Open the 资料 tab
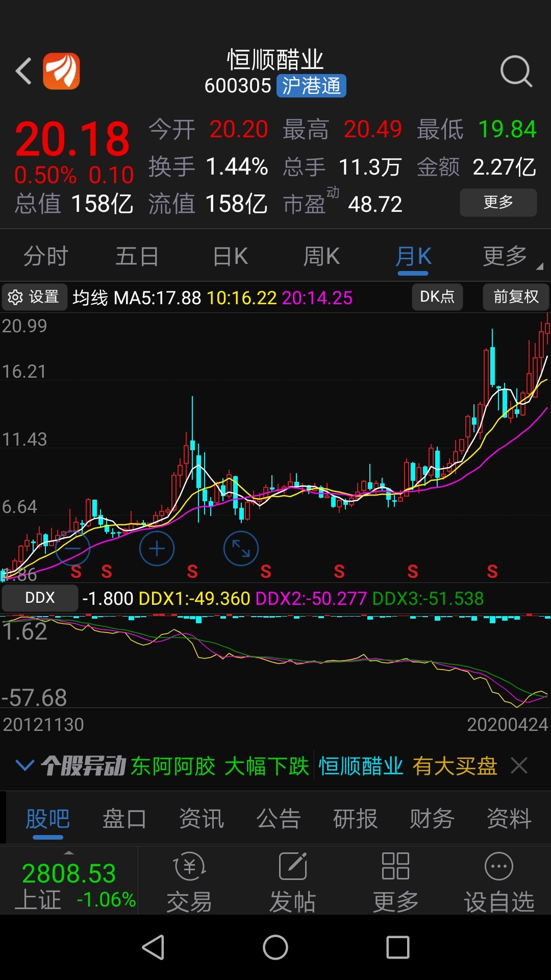Viewport: 551px width, 980px height. click(509, 819)
